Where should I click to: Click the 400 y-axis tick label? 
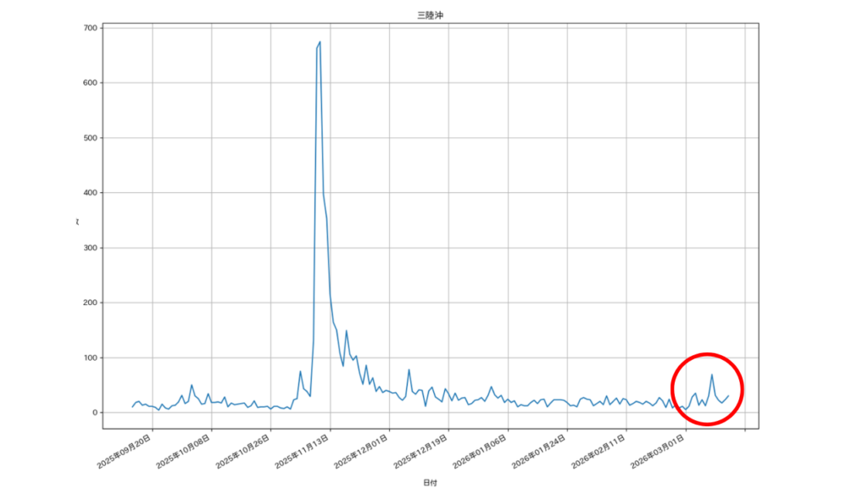click(x=90, y=193)
